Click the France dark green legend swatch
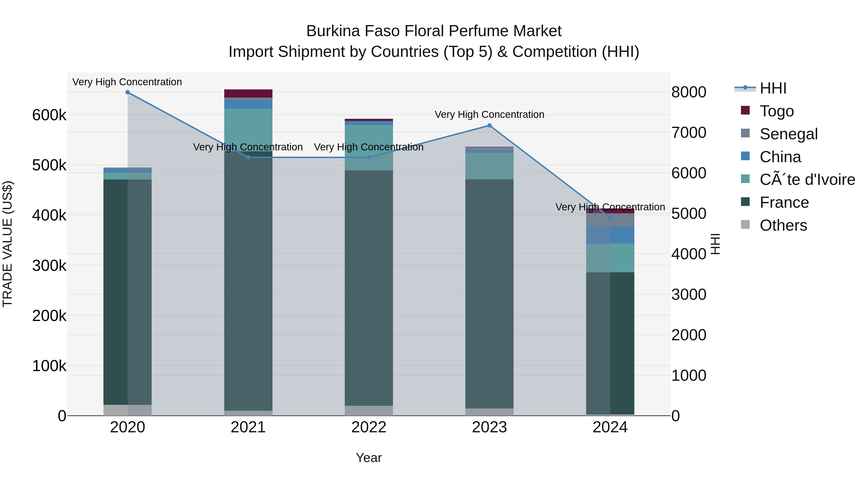Screen dimensions: 868x488 pyautogui.click(x=745, y=202)
